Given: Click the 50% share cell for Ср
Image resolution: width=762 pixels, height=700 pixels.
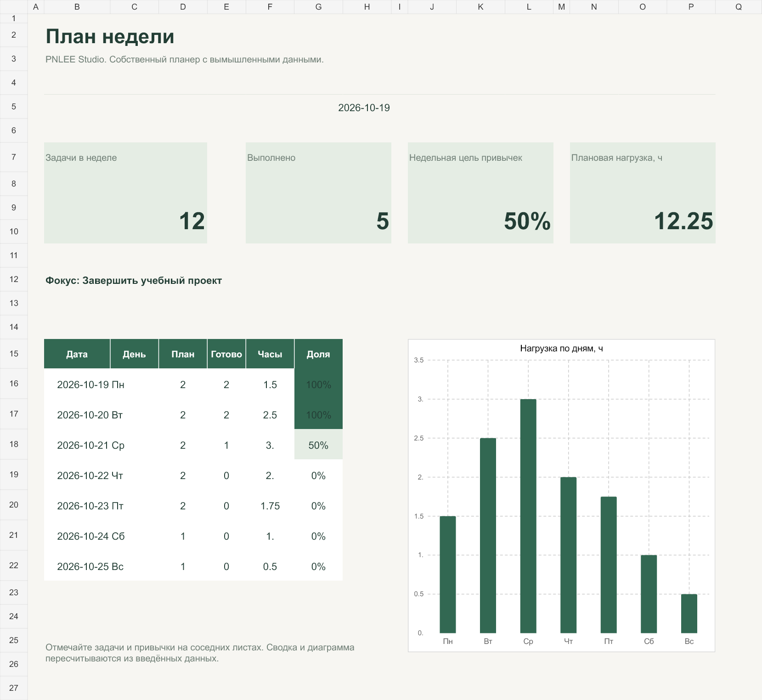Looking at the screenshot, I should click(x=318, y=445).
